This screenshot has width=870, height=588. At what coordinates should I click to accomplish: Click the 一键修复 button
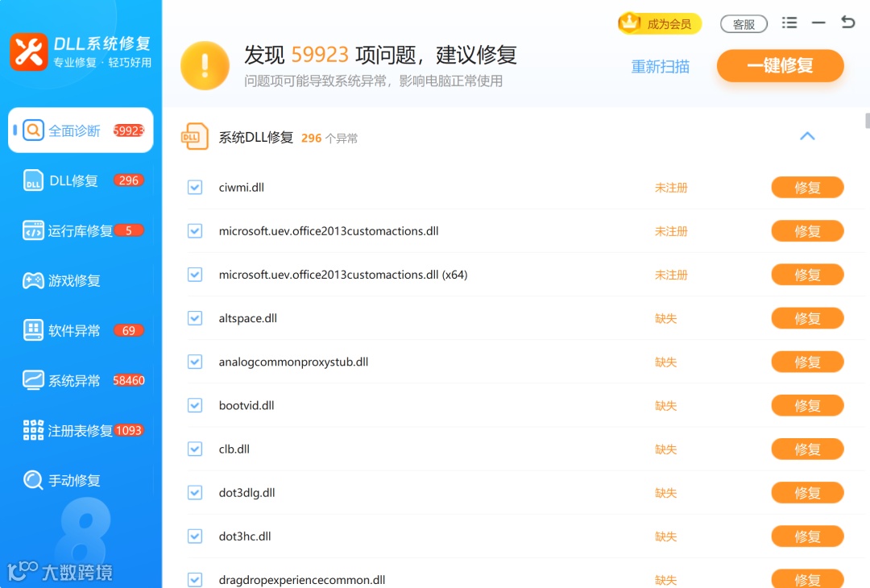(x=780, y=65)
